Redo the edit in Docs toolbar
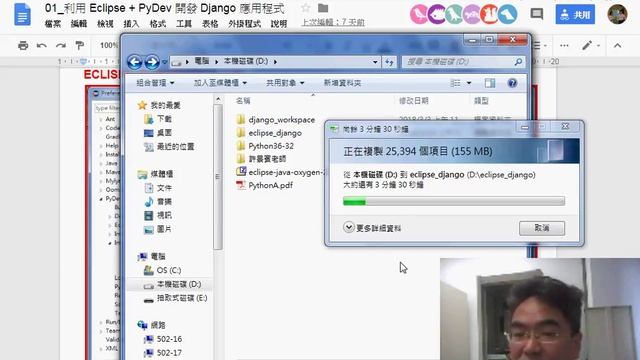This screenshot has width=640, height=360. tap(61, 45)
